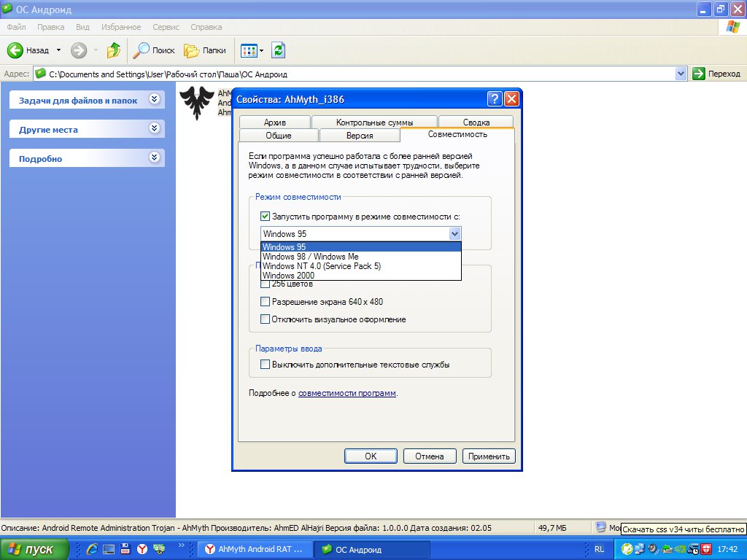Select the AhMyth eagle file icon

coord(197,102)
